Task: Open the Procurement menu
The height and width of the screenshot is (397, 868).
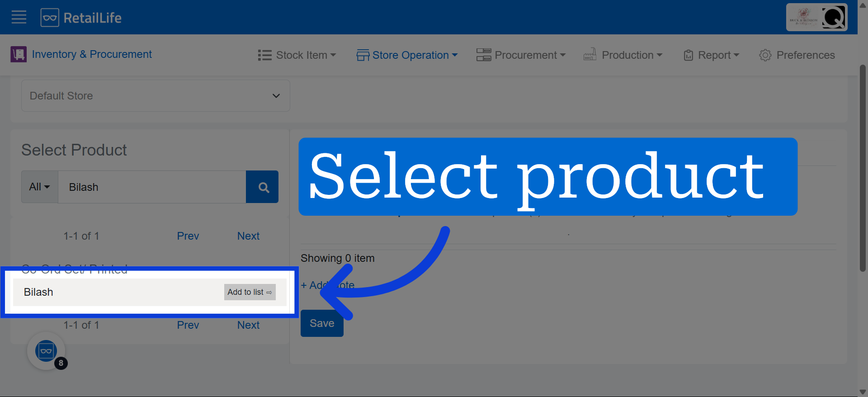Action: (521, 55)
